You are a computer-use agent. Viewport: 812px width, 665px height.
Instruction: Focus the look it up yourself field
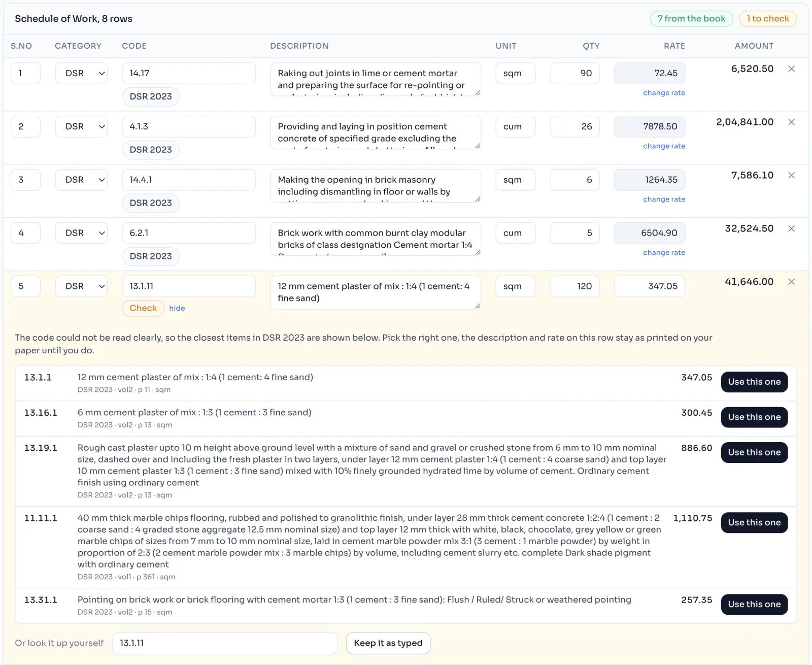[x=224, y=644]
